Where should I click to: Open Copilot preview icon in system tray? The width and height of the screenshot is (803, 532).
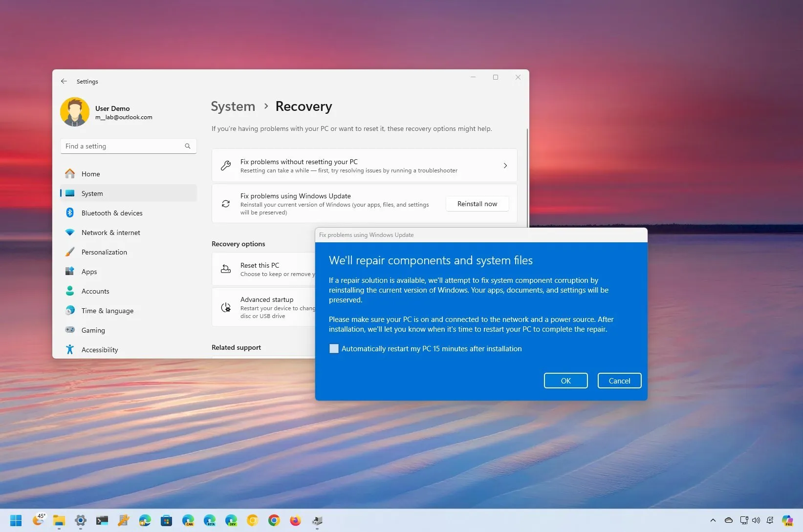pyautogui.click(x=787, y=521)
